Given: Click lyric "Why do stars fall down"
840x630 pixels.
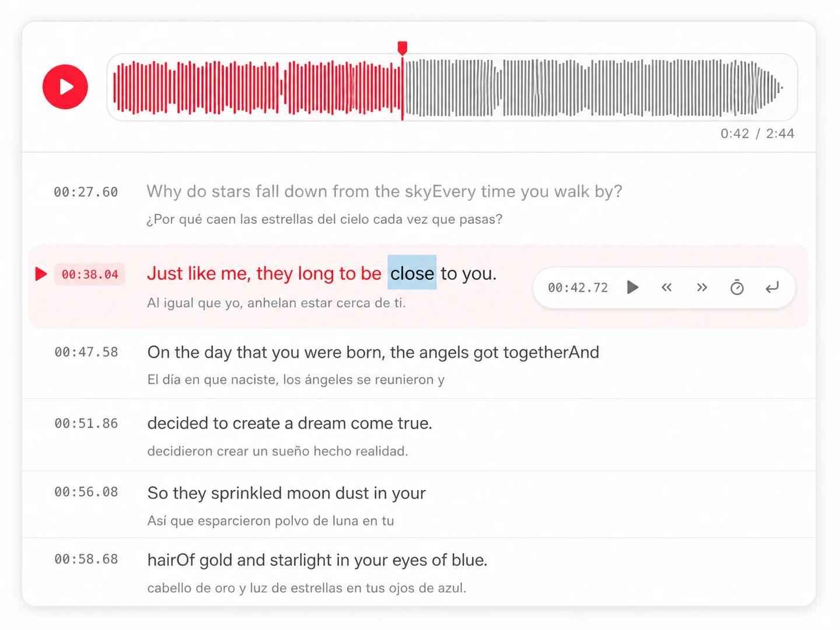Looking at the screenshot, I should 237,191.
